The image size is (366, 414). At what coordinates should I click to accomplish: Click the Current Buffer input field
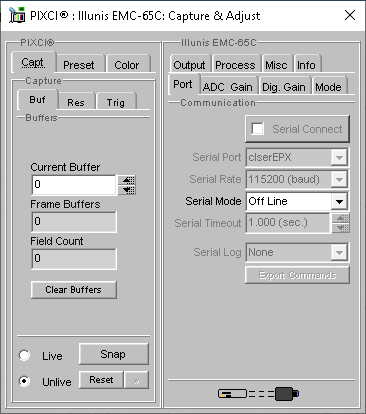[x=74, y=185]
